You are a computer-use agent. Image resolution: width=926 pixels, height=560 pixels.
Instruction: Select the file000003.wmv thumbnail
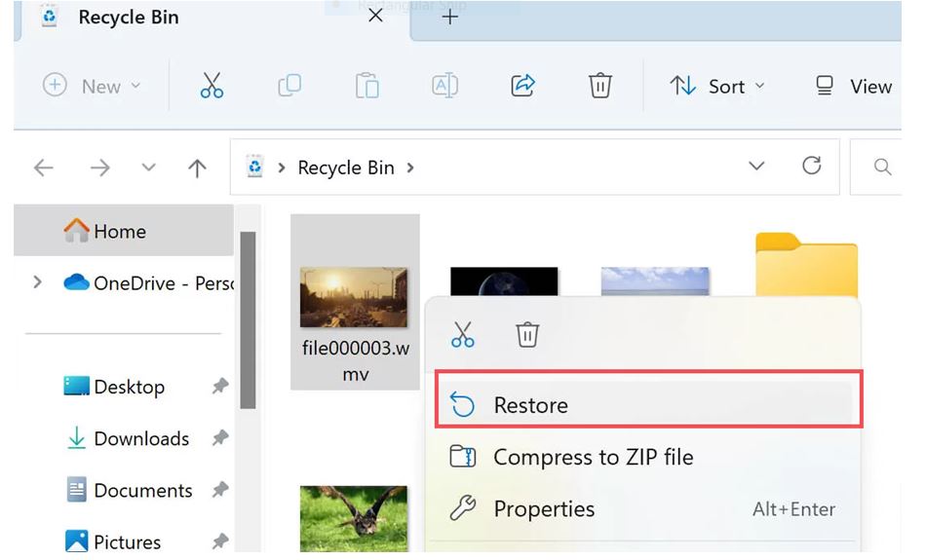354,298
